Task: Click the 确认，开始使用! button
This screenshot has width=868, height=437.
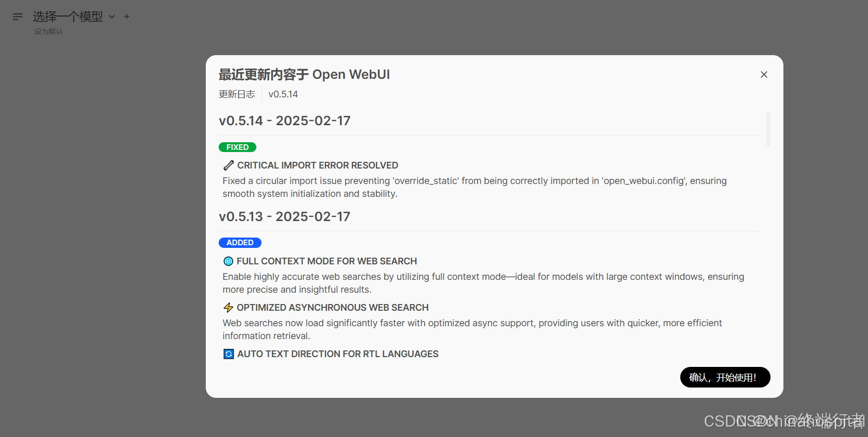Action: 725,377
